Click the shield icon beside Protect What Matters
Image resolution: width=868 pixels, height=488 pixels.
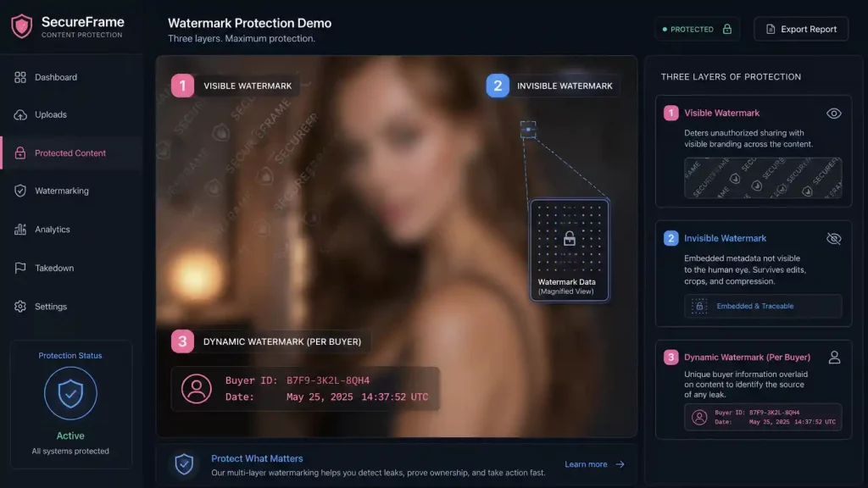coord(184,464)
